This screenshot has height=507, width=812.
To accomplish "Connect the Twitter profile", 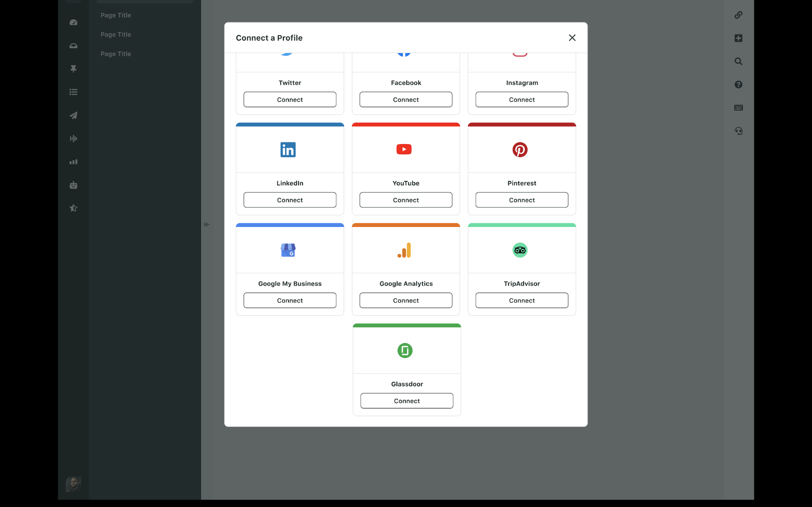I will coord(290,99).
